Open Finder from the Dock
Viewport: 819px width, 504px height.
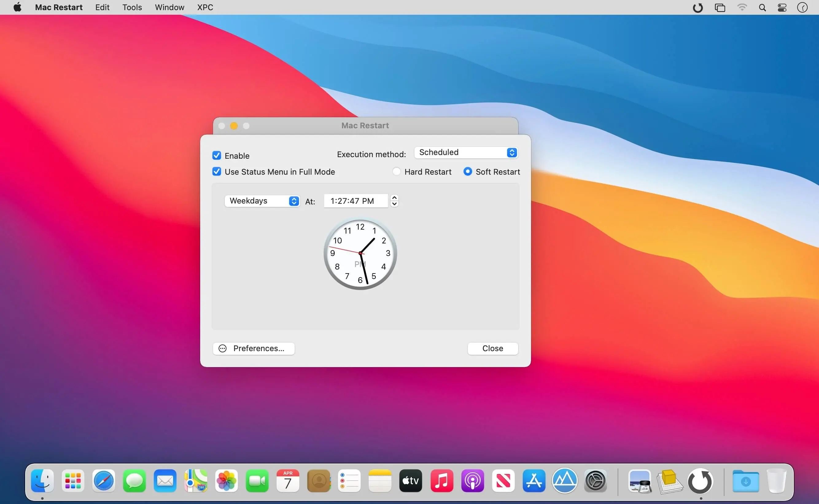pos(41,481)
